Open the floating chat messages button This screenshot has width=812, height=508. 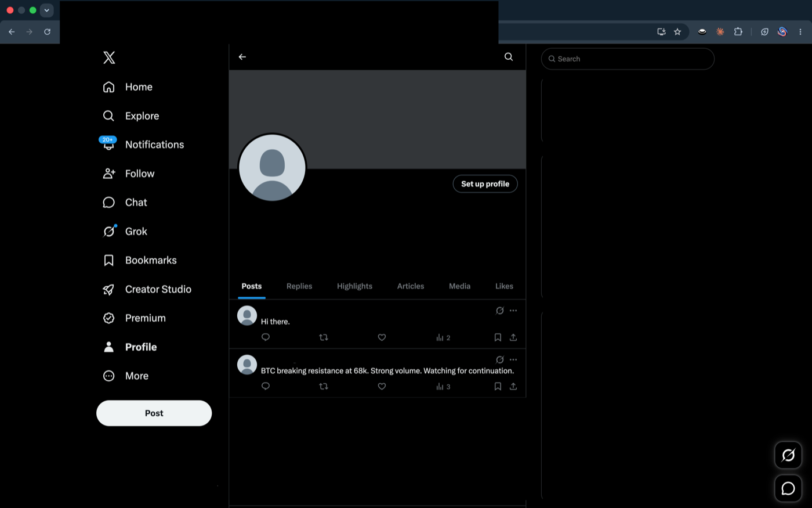(x=788, y=489)
